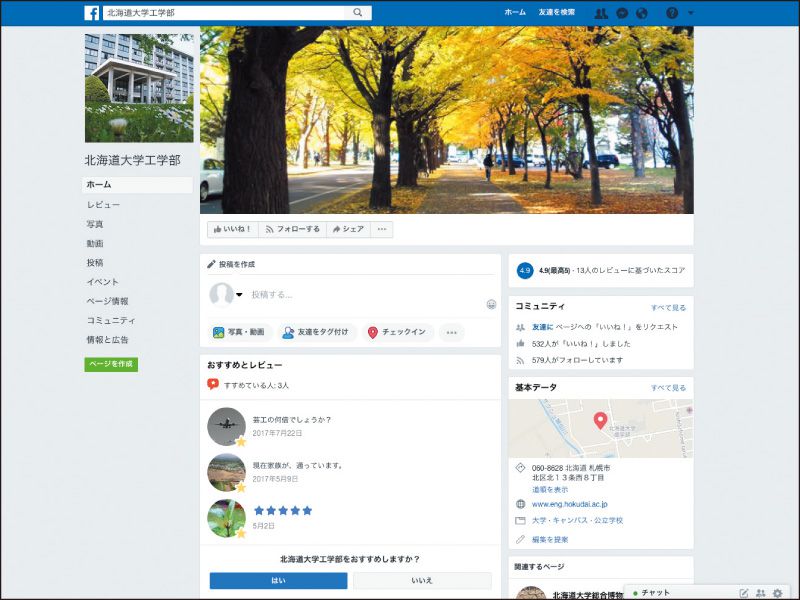Open the more options button beside シェア
The height and width of the screenshot is (600, 800).
tap(382, 230)
